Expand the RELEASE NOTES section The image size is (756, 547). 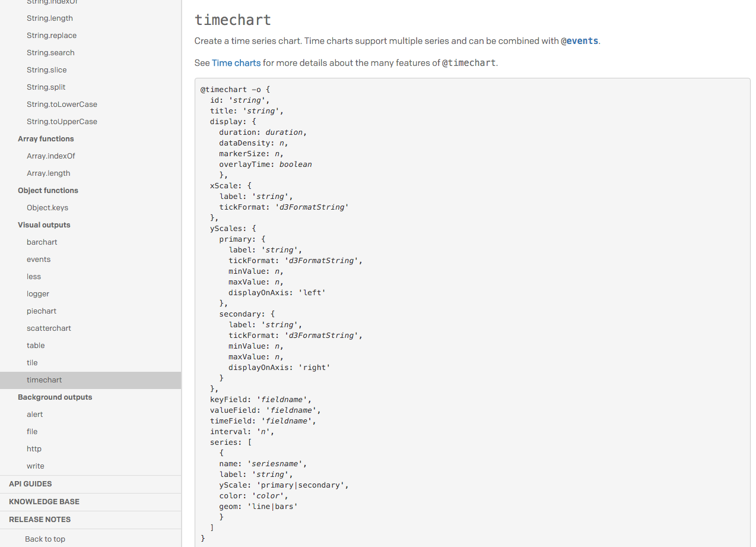coord(40,520)
